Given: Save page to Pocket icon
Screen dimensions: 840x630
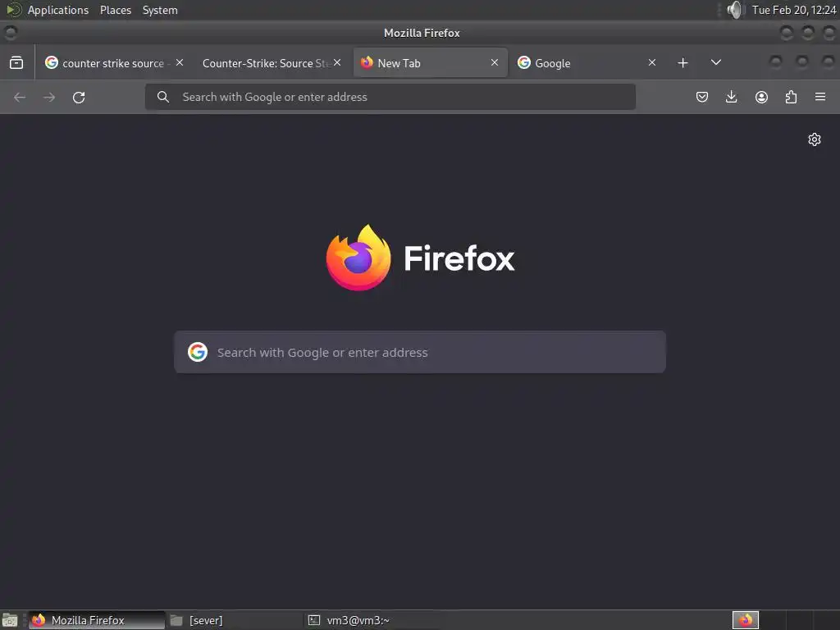Looking at the screenshot, I should tap(702, 97).
